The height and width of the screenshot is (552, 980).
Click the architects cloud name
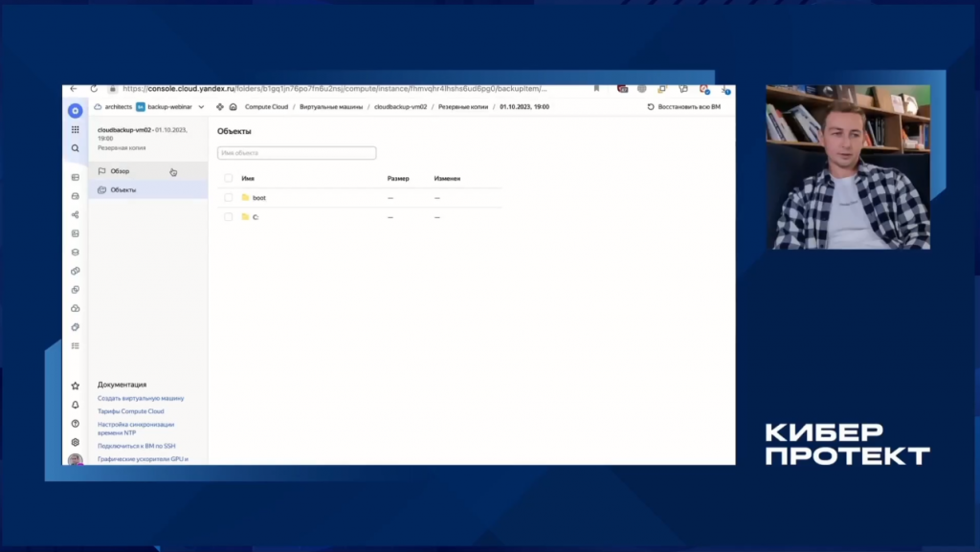coord(118,107)
